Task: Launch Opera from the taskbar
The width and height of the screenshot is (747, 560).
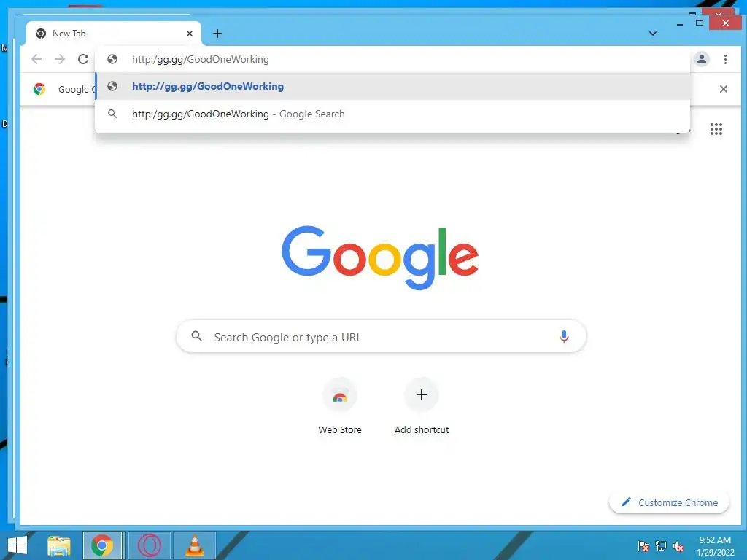Action: (x=150, y=545)
